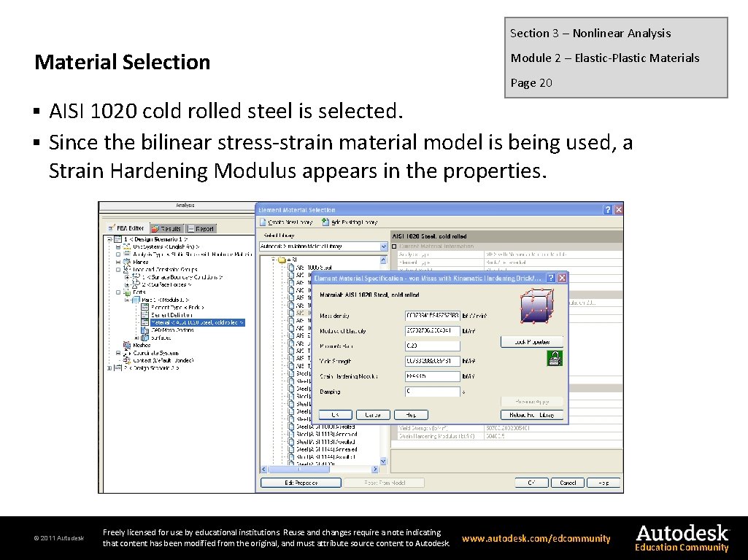Select the Element Type Brick item
The width and height of the screenshot is (748, 560).
[177, 308]
